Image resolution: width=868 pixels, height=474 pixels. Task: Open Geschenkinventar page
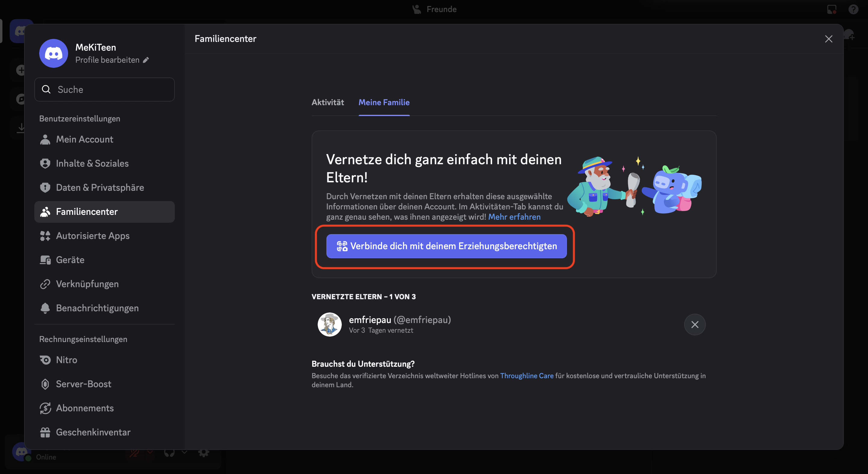pos(93,432)
